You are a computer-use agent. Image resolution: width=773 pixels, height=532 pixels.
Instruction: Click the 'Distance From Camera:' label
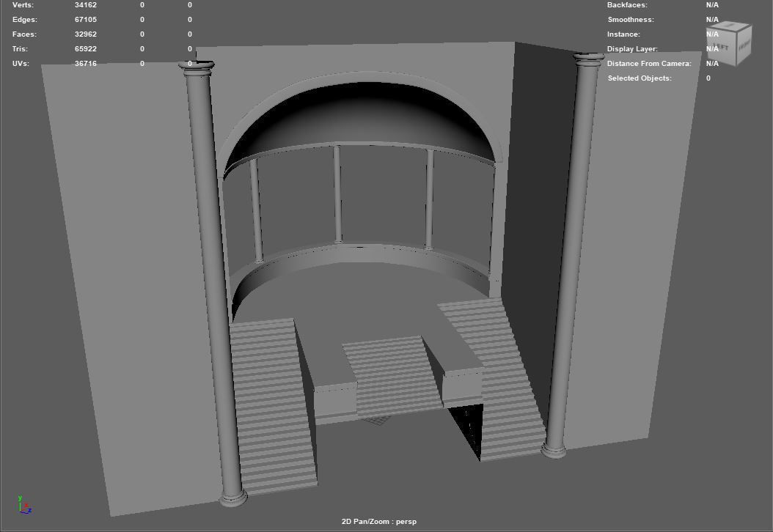[649, 64]
